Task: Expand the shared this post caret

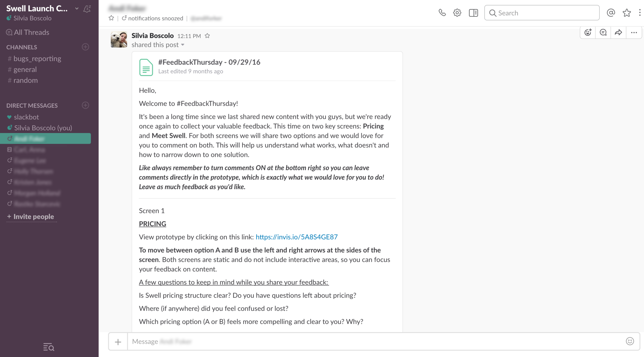Action: [x=183, y=45]
